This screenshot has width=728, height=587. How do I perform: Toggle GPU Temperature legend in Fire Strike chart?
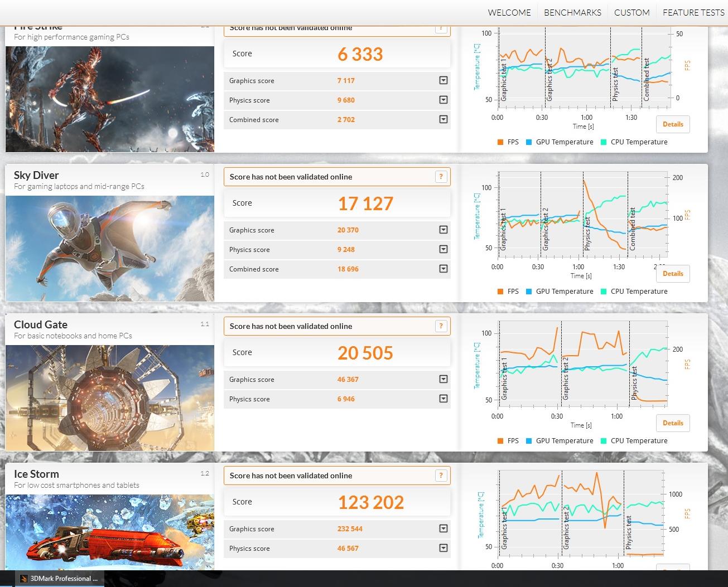560,142
